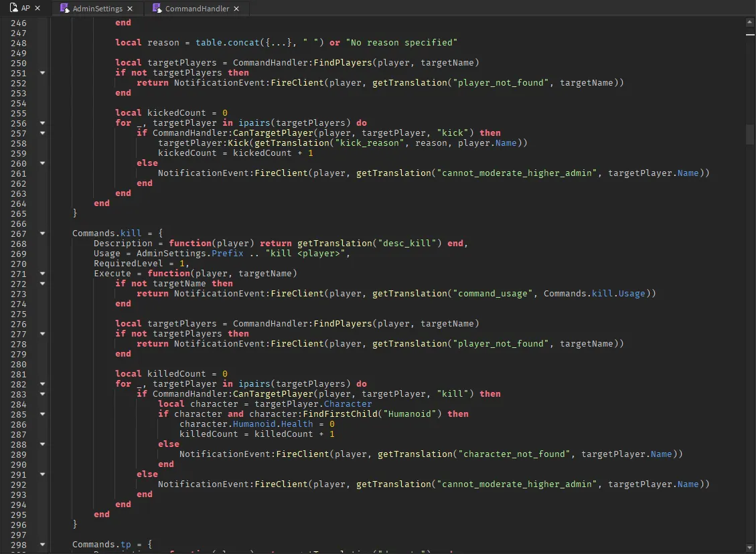This screenshot has height=554, width=756.
Task: Close the AP script tab
Action: click(38, 9)
